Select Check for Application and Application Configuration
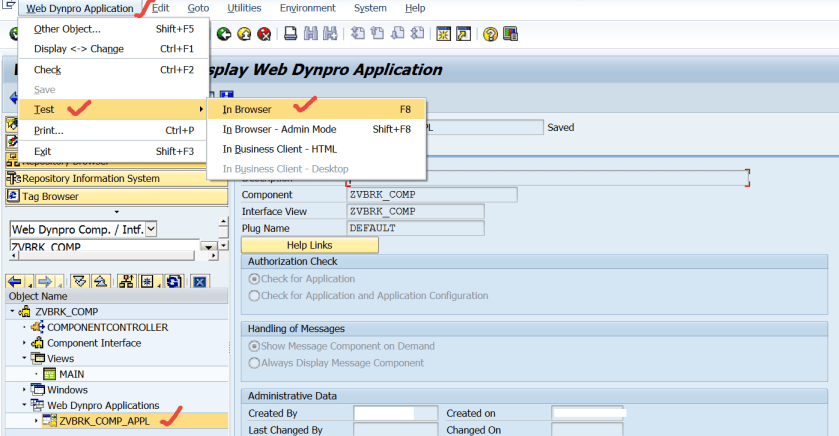839x436 pixels. (x=254, y=295)
